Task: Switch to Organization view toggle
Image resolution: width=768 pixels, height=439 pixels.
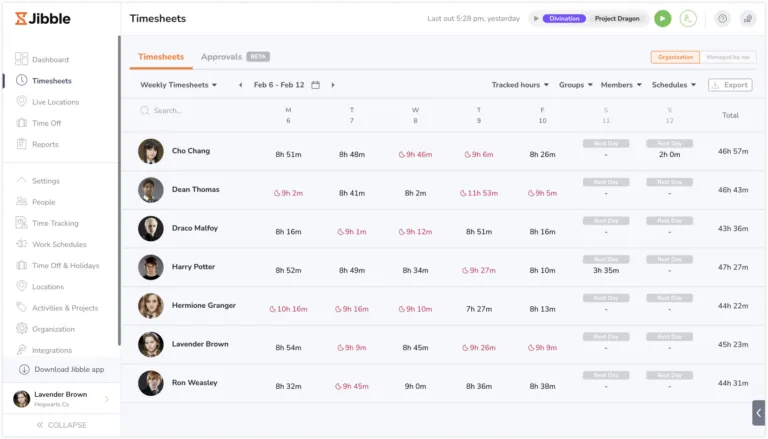Action: tap(675, 57)
